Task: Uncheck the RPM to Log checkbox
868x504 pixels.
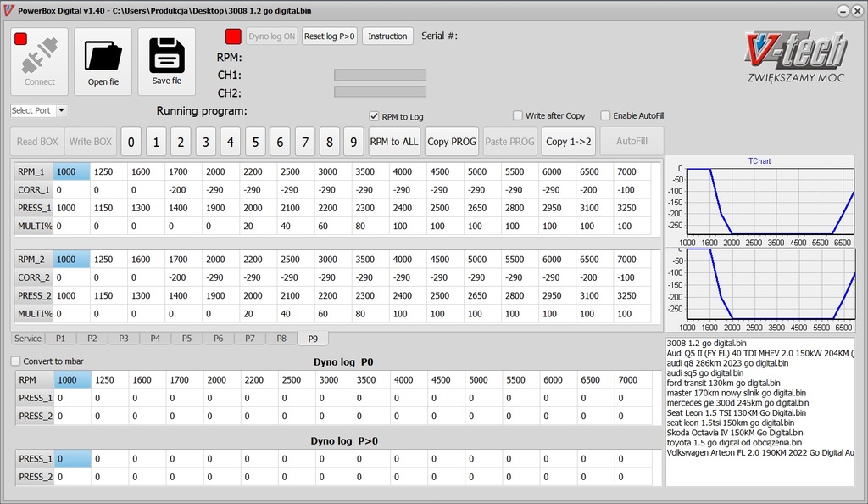Action: tap(374, 117)
